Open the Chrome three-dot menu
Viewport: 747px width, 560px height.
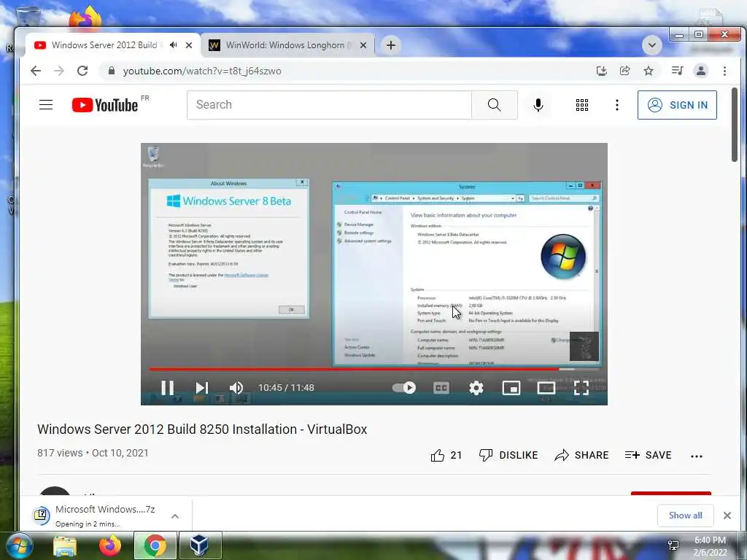[724, 71]
